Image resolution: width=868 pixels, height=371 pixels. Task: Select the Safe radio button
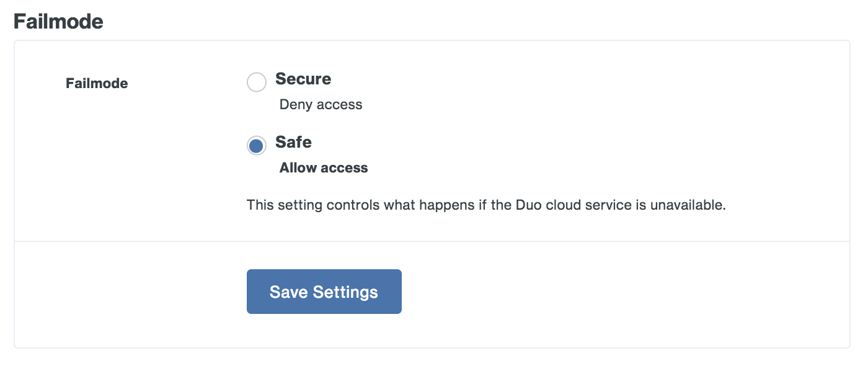tap(257, 145)
